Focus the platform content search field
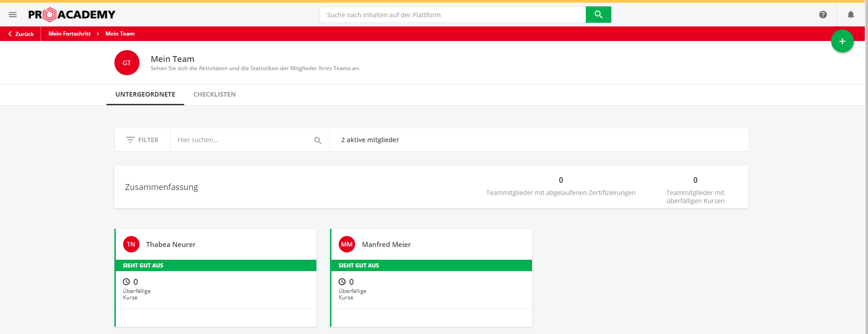 coord(452,15)
